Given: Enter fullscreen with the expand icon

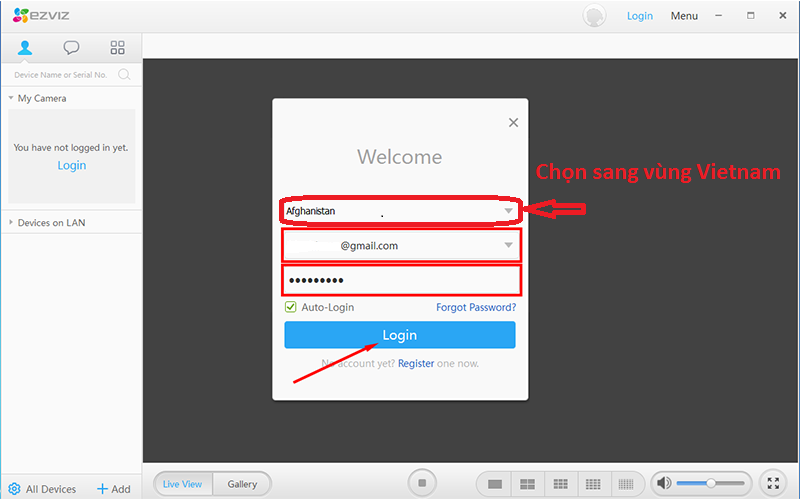Looking at the screenshot, I should (x=772, y=483).
